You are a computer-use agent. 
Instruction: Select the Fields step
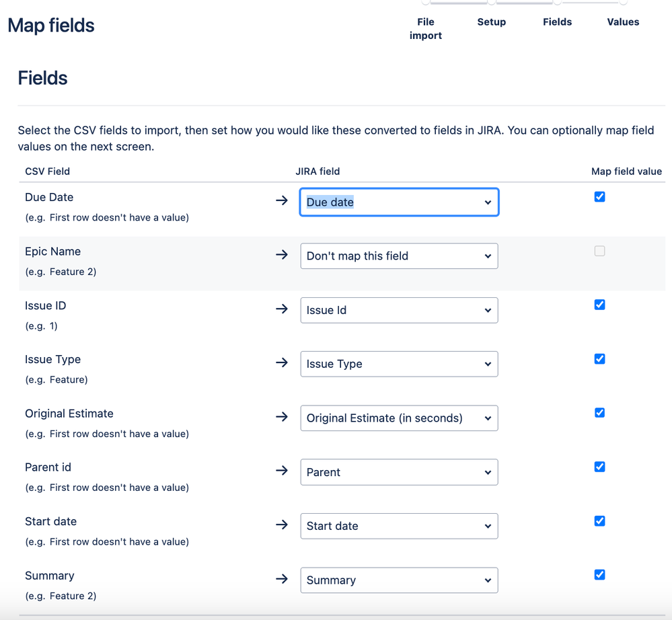(x=557, y=22)
